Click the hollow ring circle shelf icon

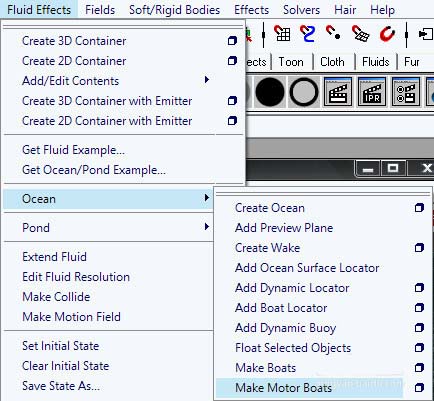[x=304, y=92]
